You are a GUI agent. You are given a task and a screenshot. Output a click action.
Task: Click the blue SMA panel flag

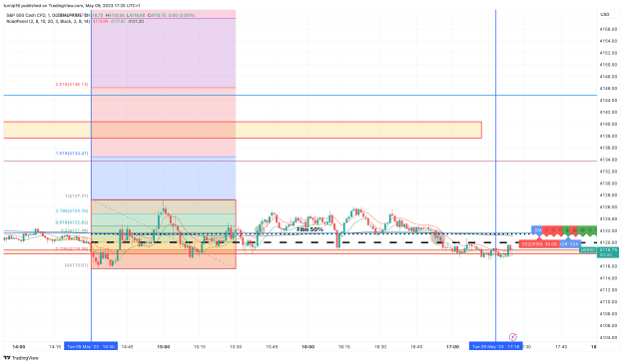coord(537,230)
